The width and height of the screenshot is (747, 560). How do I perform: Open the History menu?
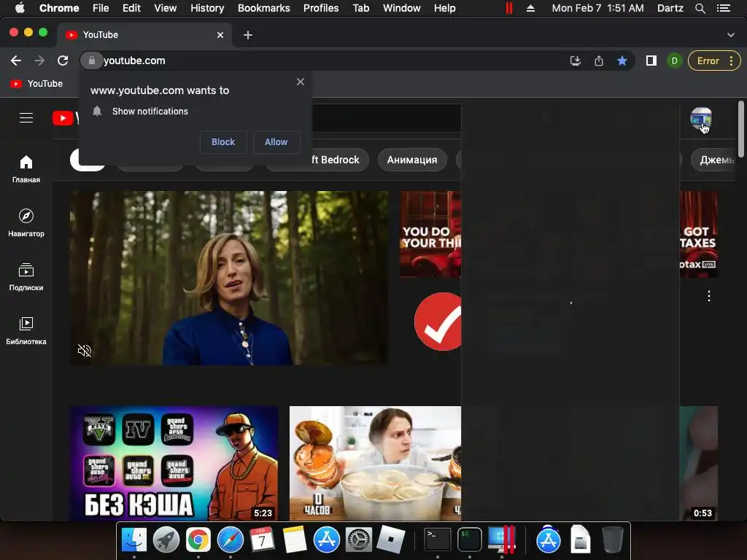pos(206,8)
